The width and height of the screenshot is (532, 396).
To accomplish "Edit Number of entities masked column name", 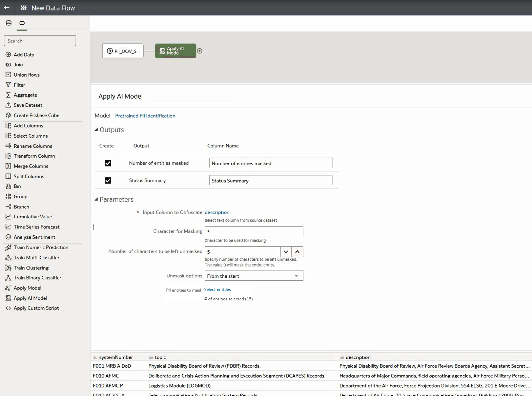I will point(271,163).
